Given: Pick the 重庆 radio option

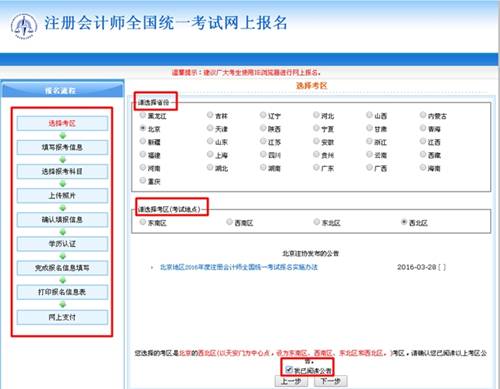Looking at the screenshot, I should point(143,180).
